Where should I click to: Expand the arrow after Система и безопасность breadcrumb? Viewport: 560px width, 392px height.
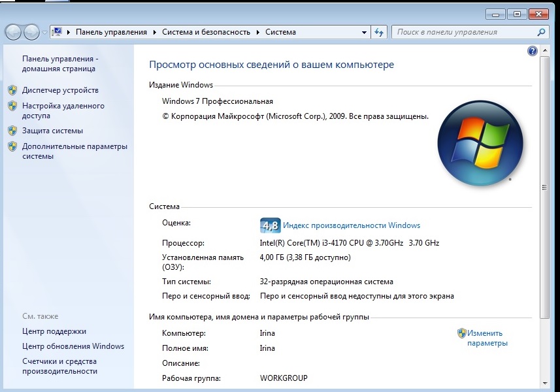coord(259,32)
